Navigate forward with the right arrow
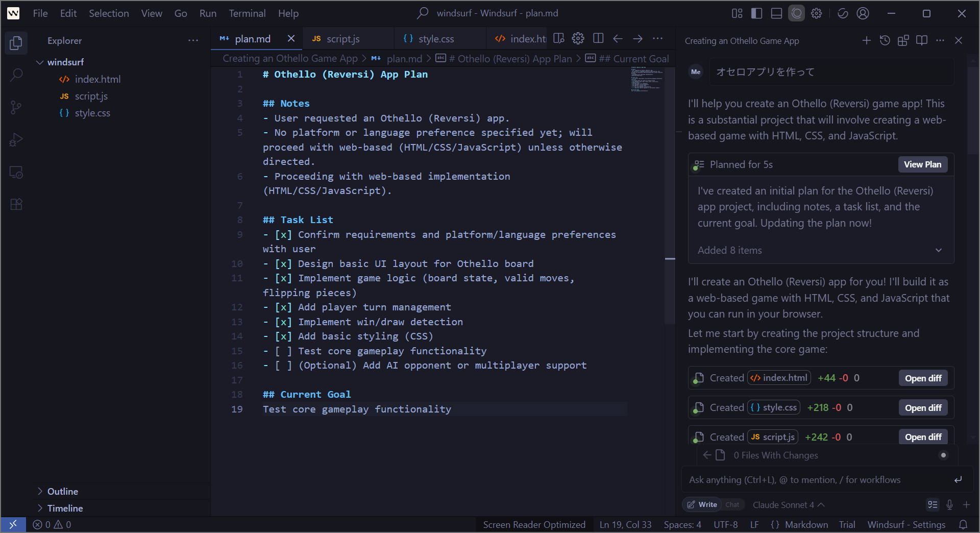 638,38
